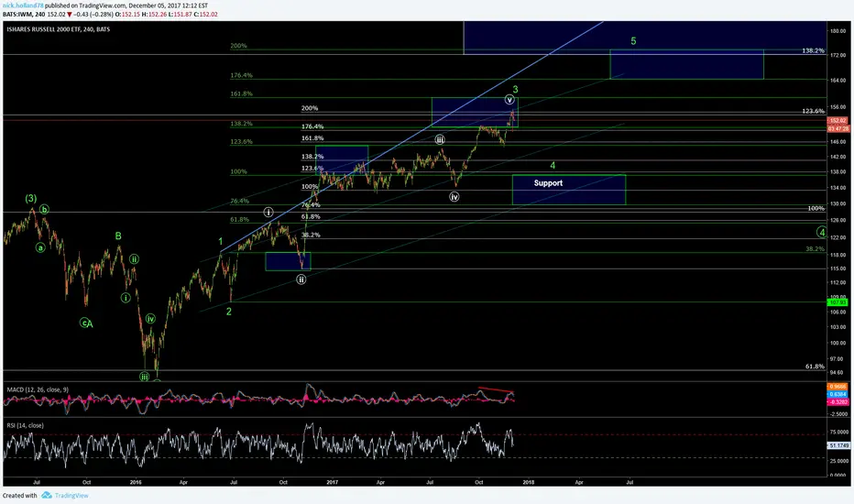Click the 2016 time axis label
854x504 pixels.
(136, 482)
